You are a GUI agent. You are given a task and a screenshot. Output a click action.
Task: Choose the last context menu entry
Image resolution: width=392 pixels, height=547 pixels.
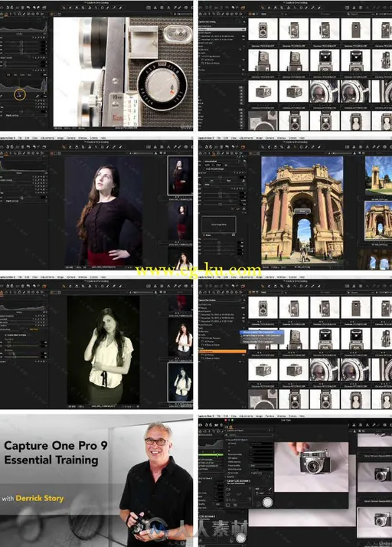pyautogui.click(x=262, y=342)
